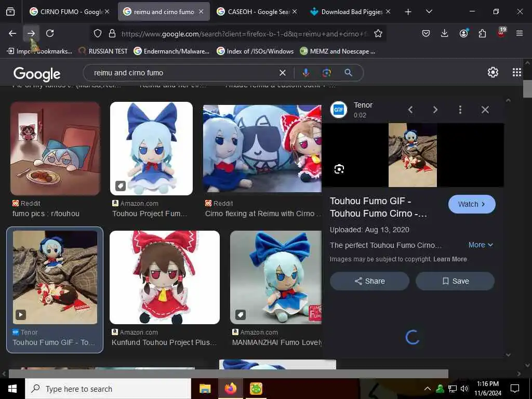The width and height of the screenshot is (532, 399).
Task: Open Endermanch/Malware bookmark
Action: [171, 51]
